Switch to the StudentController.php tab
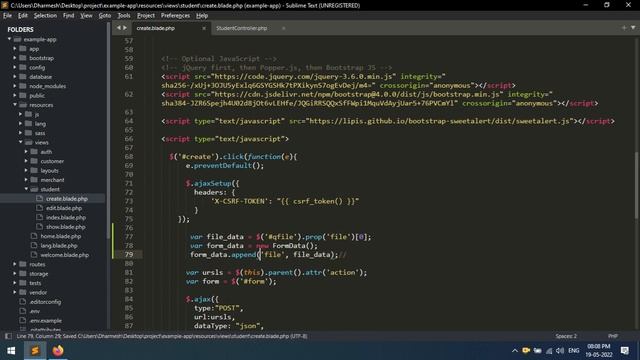Screen dimensions: 640x360 242,28
